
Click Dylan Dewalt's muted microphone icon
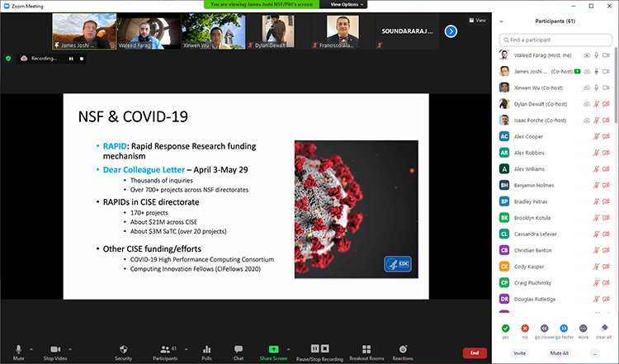pos(597,104)
